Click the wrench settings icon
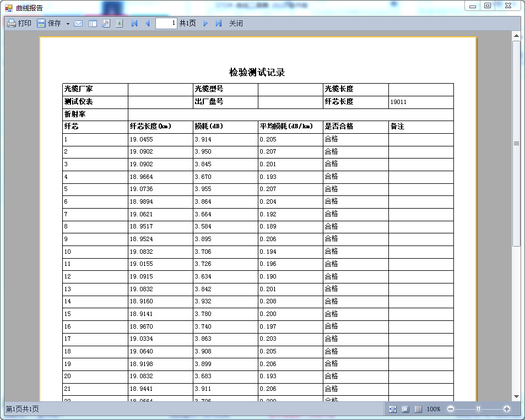Screen dimensions: 525x420 point(106,24)
